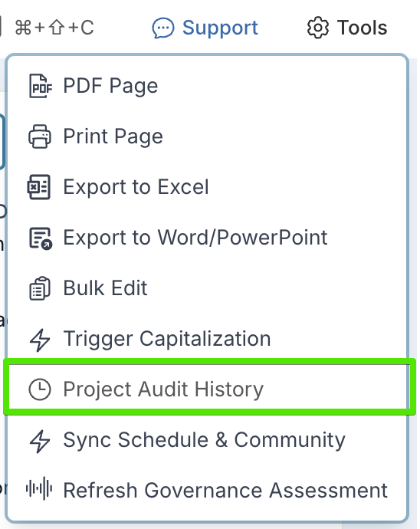The height and width of the screenshot is (529, 420).
Task: Click the clock icon for audit history
Action: tap(40, 389)
